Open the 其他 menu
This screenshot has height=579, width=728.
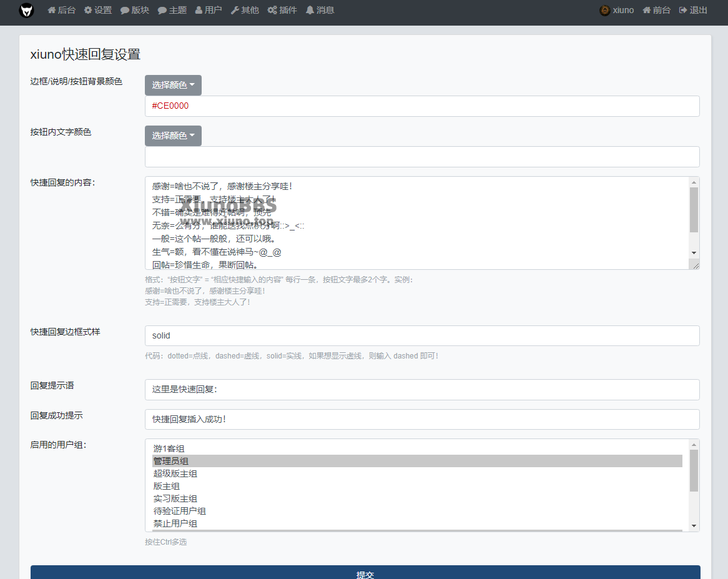[x=245, y=10]
